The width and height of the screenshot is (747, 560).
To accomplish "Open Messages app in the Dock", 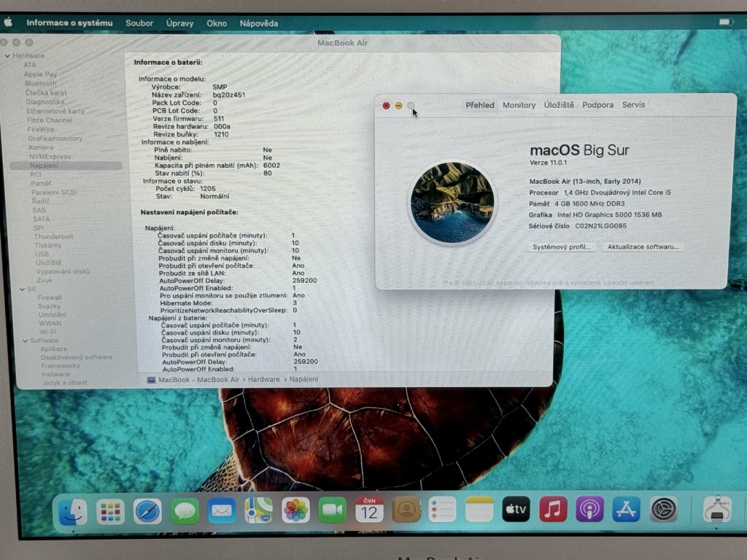I will [185, 511].
